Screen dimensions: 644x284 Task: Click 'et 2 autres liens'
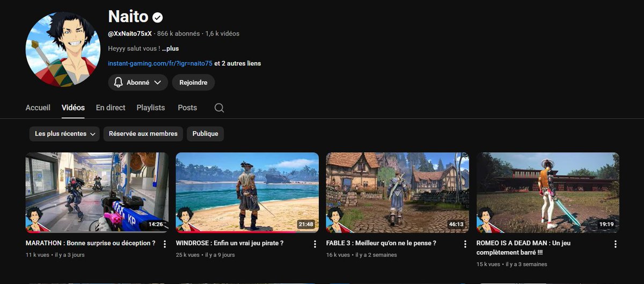tap(238, 63)
